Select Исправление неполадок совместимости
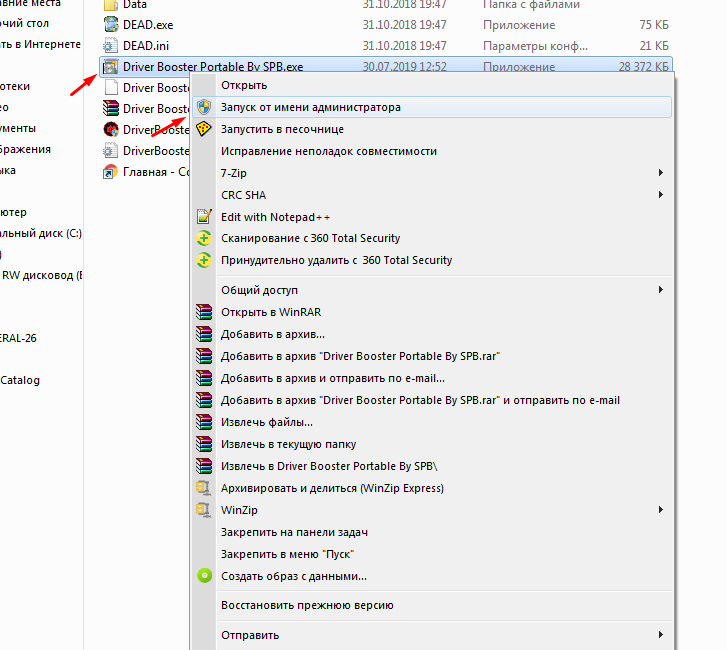The height and width of the screenshot is (650, 727). tap(432, 151)
